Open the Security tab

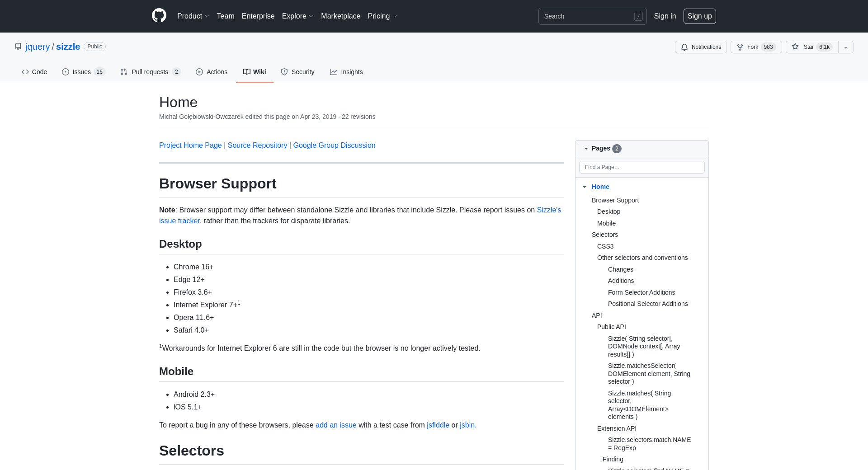pyautogui.click(x=297, y=72)
